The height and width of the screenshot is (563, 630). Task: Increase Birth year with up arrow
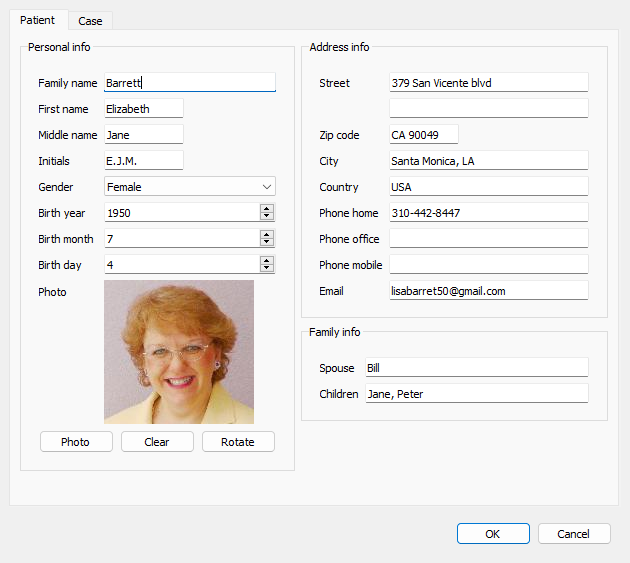click(x=267, y=209)
